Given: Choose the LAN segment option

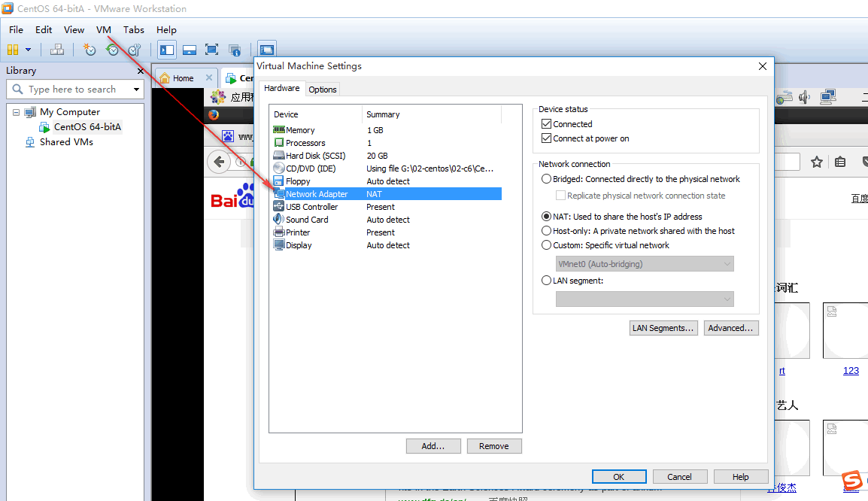Looking at the screenshot, I should tap(546, 281).
